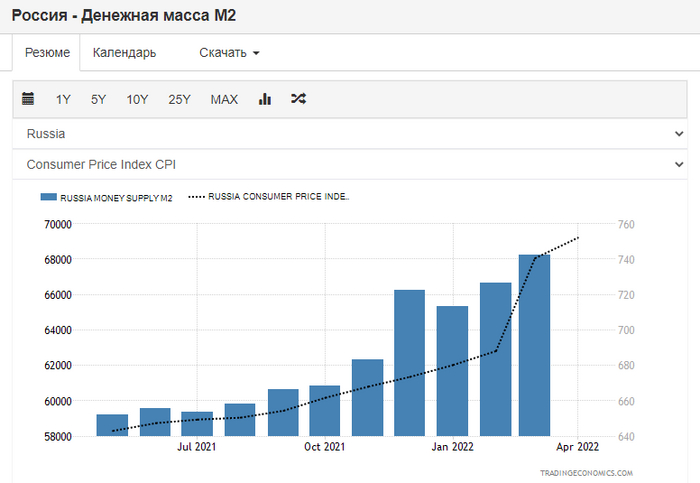Switch to the Календарь tab
The image size is (700, 483).
coord(124,53)
